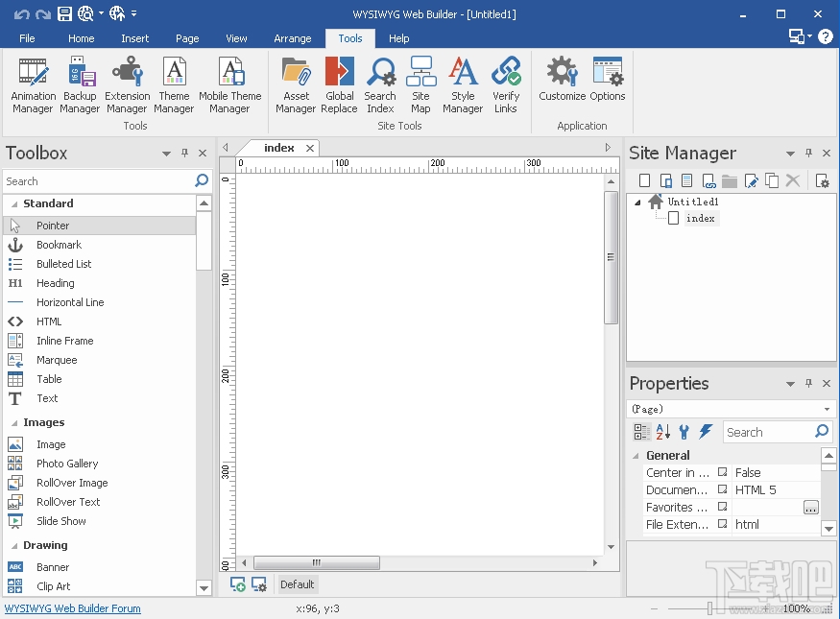Pin the Toolbox panel open
840x619 pixels.
point(185,153)
